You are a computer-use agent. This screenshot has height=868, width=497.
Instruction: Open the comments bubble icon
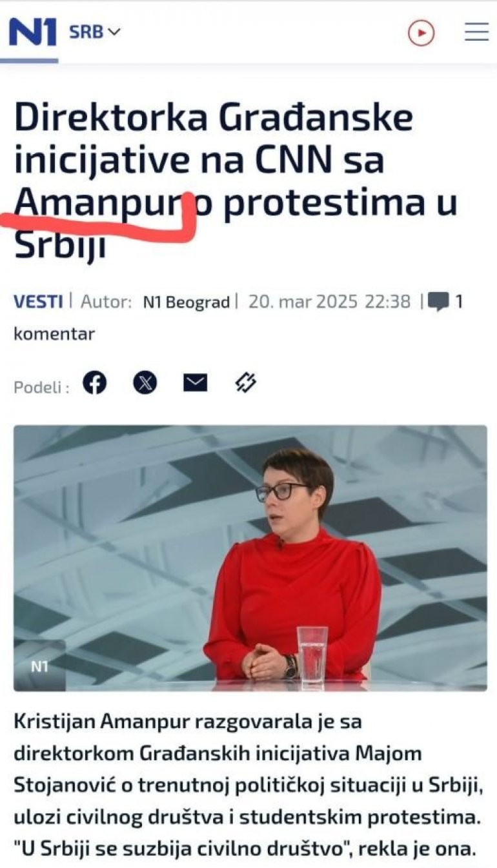[x=439, y=302]
